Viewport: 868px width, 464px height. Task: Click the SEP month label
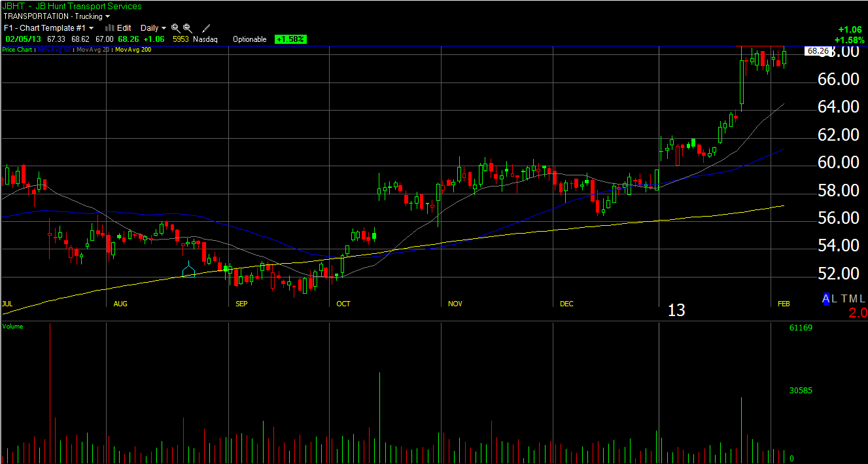[241, 304]
